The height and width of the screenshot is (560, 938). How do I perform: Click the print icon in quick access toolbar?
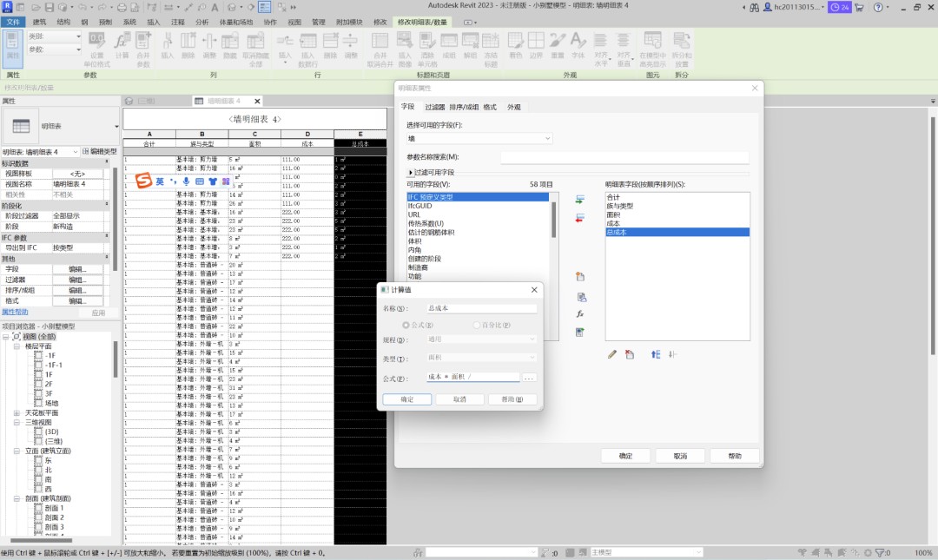(x=122, y=8)
